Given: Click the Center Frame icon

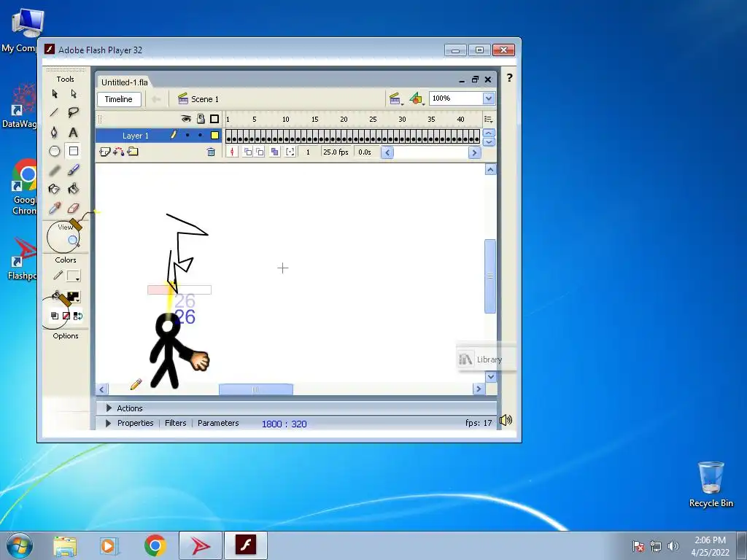Looking at the screenshot, I should 232,152.
